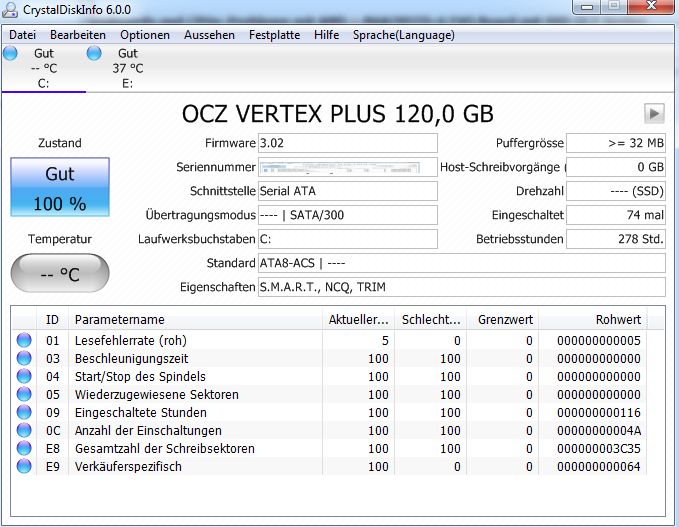
Task: Open the Sprache(Language) menu
Action: pyautogui.click(x=404, y=35)
